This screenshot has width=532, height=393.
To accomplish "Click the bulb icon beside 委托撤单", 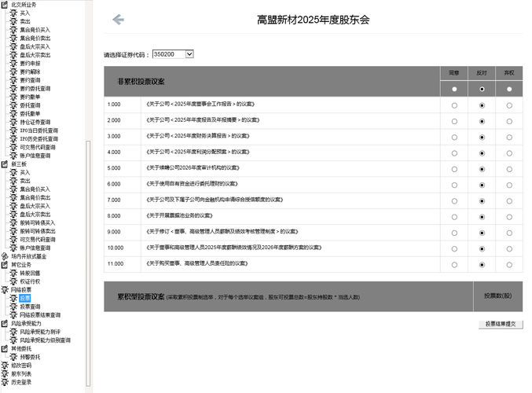I will pyautogui.click(x=13, y=113).
